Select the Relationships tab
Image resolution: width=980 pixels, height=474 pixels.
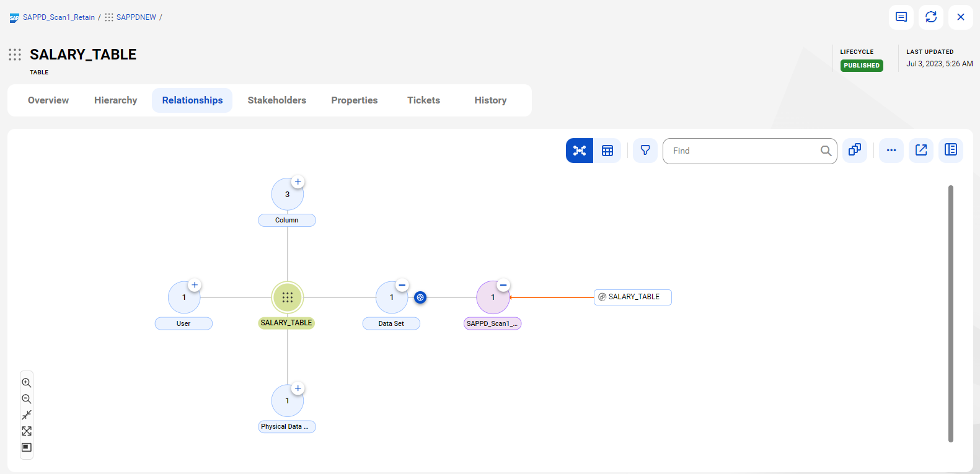tap(192, 100)
